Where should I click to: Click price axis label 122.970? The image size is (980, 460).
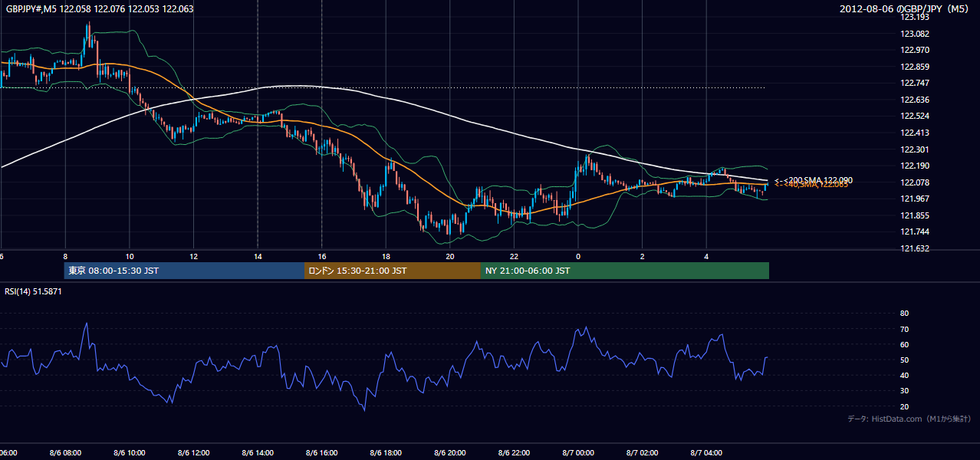coord(914,50)
